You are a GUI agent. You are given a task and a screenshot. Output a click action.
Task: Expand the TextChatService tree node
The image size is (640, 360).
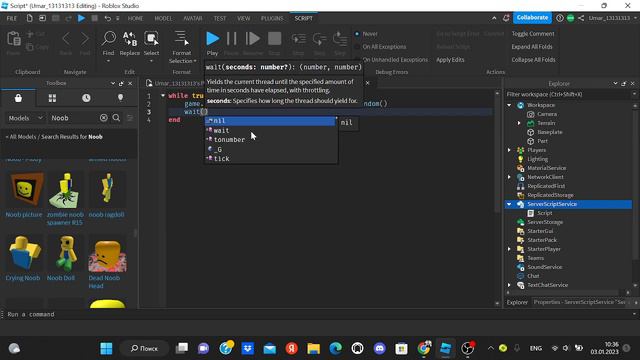point(509,285)
